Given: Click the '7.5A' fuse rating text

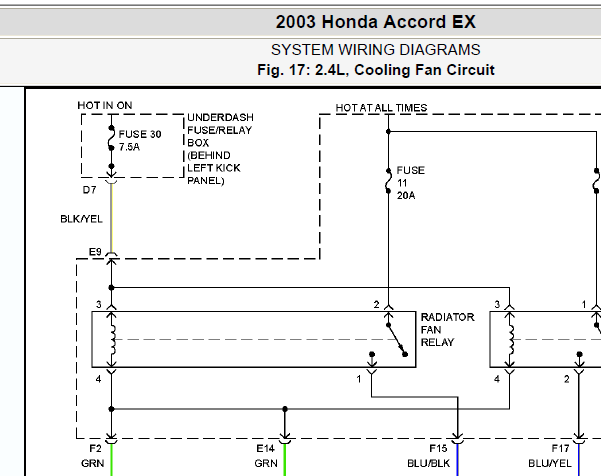Looking at the screenshot, I should [129, 147].
